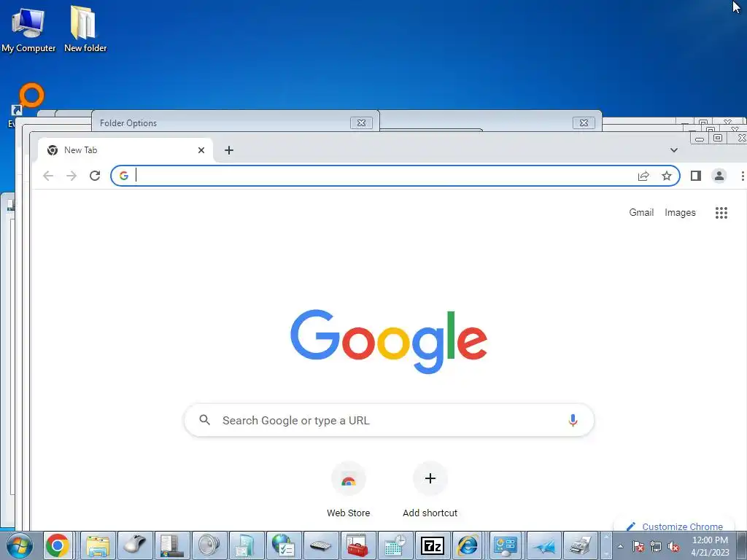The image size is (747, 560).
Task: Open the fax printer taskbar icon
Action: pyautogui.click(x=581, y=545)
